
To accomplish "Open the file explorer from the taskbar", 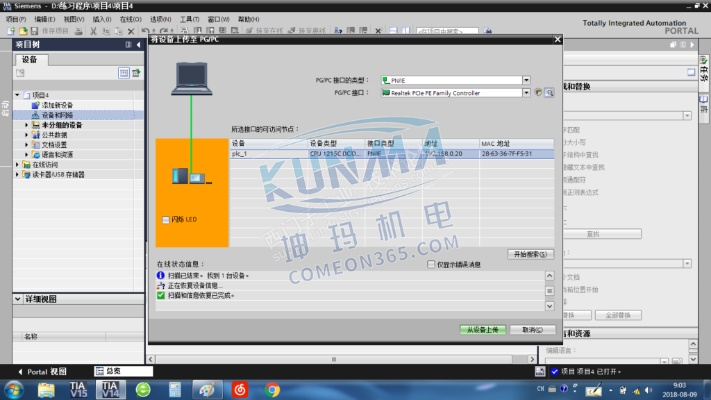I will pos(46,390).
